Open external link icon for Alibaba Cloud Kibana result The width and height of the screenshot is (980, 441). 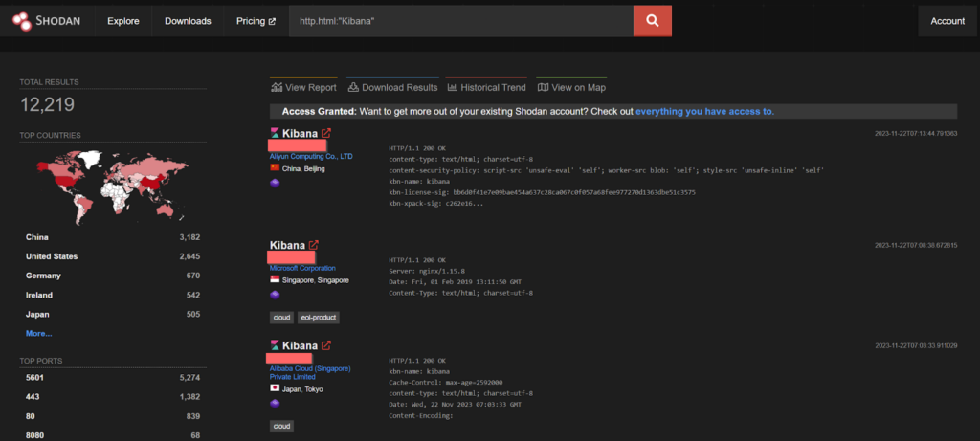click(326, 345)
